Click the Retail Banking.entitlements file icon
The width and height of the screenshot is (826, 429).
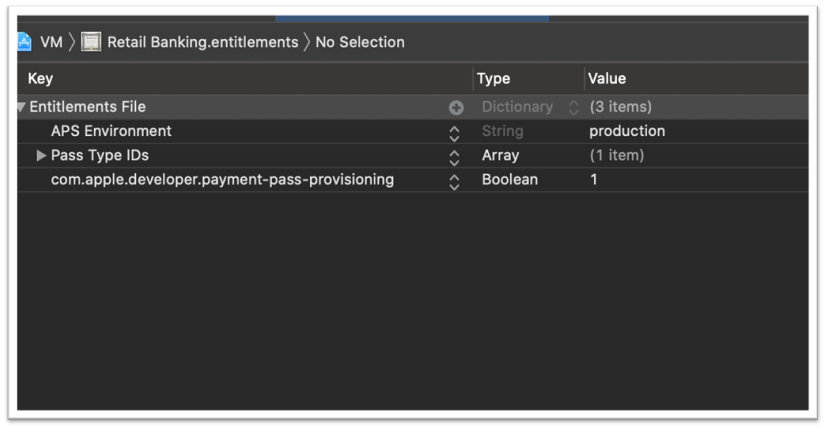pyautogui.click(x=91, y=42)
